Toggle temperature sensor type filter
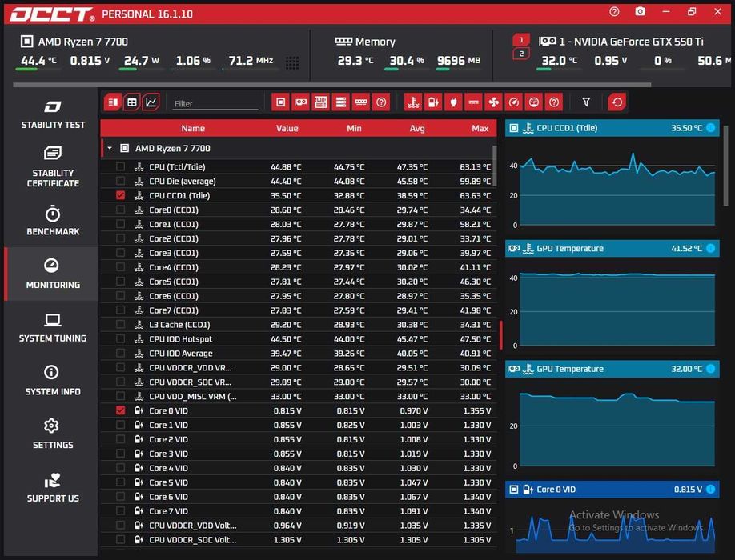The height and width of the screenshot is (560, 735). point(413,102)
